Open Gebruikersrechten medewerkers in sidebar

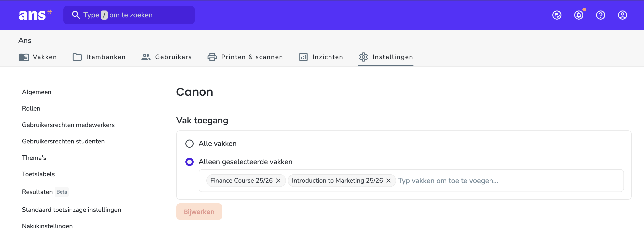pos(68,125)
